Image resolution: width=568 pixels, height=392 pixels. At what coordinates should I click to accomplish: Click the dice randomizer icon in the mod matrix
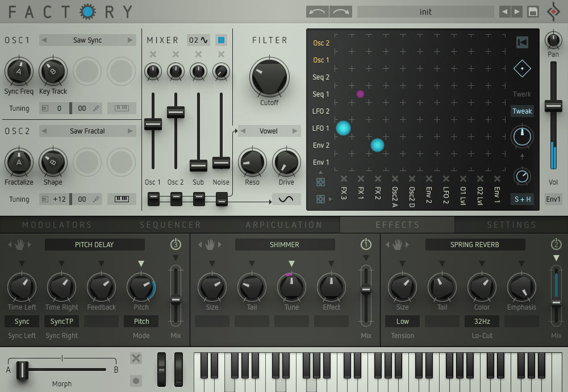[x=321, y=181]
